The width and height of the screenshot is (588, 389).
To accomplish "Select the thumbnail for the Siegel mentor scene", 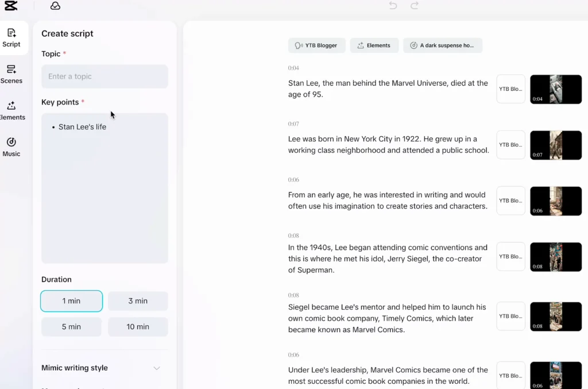I will tap(556, 317).
